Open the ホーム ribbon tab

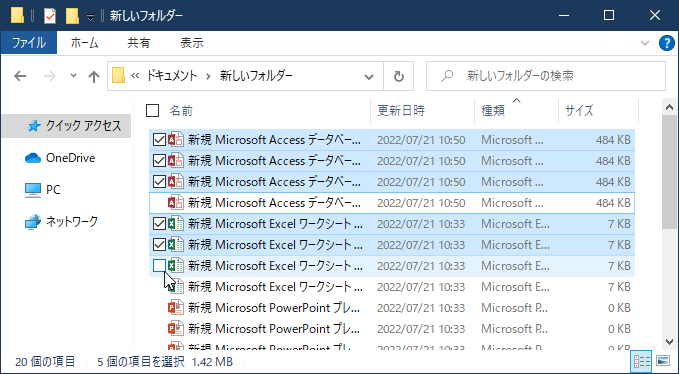tap(84, 43)
